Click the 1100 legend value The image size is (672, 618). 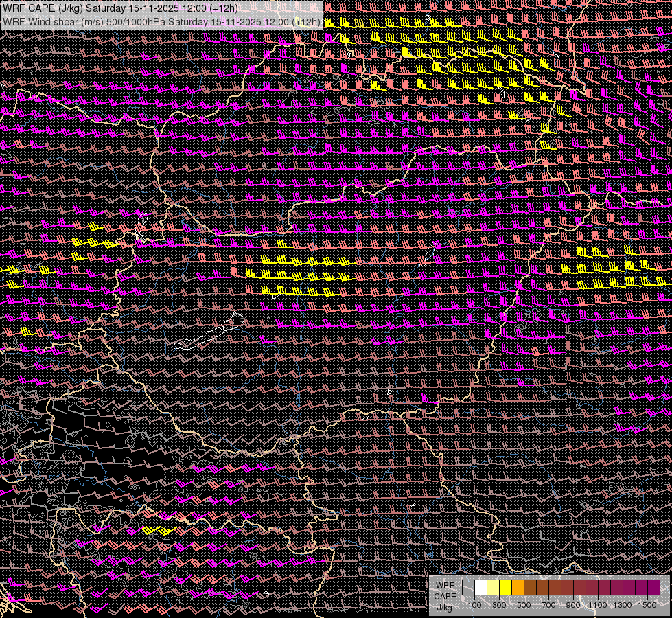(599, 605)
